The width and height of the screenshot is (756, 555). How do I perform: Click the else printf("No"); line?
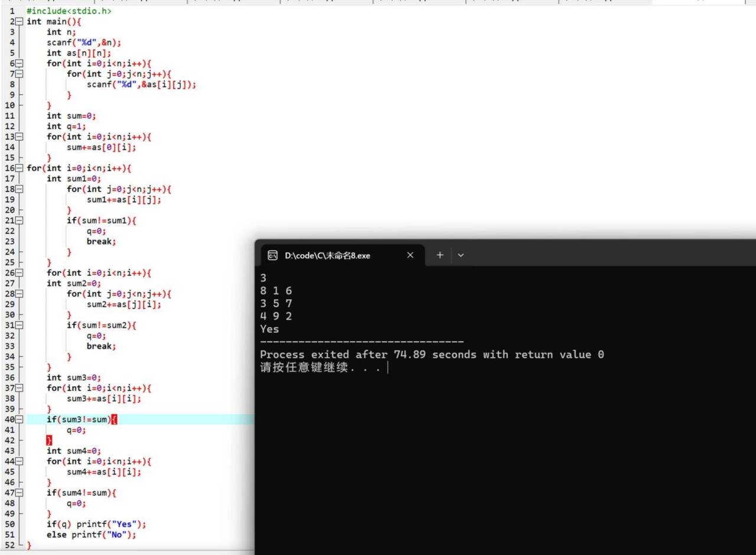[x=92, y=534]
